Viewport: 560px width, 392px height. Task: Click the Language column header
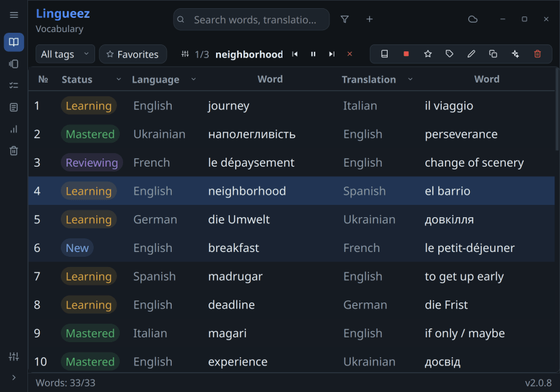[x=156, y=79]
